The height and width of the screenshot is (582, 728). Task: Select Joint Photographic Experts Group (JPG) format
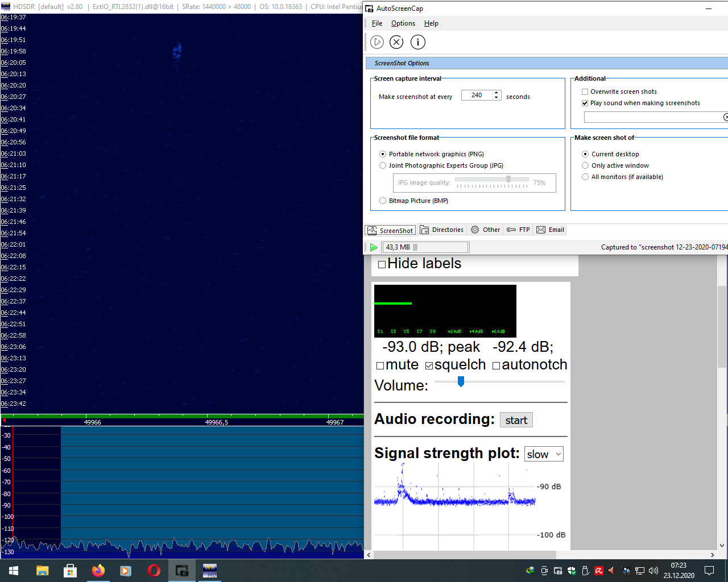(x=383, y=165)
